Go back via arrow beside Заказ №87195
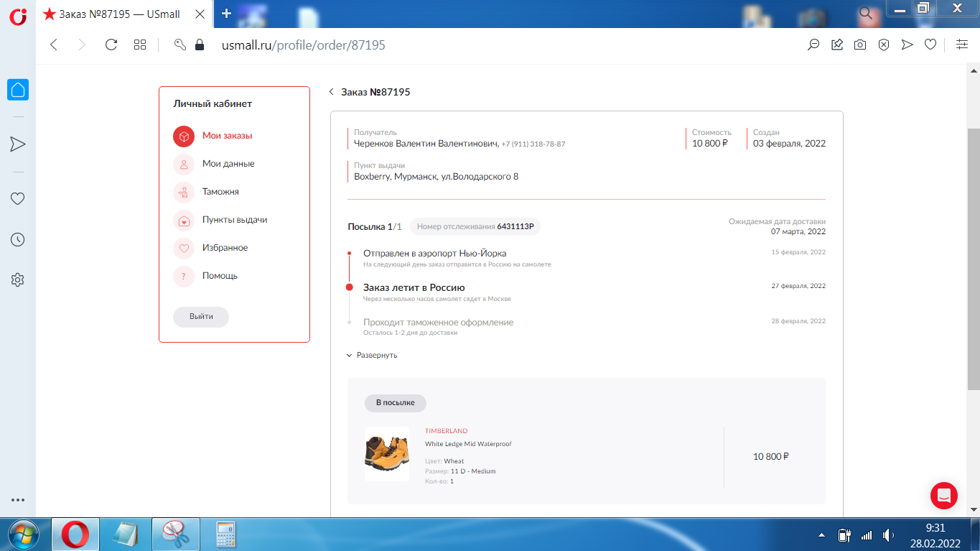 coord(331,92)
